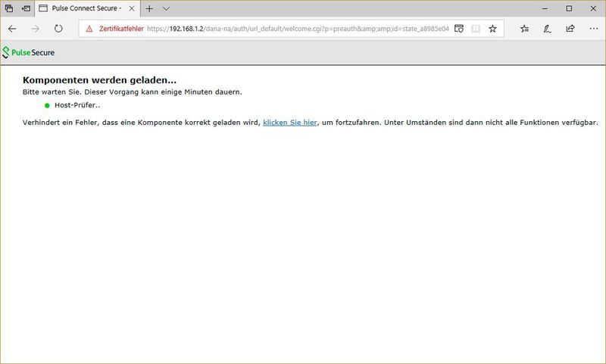
Task: Close the Pulse Connect Secure tab
Action: tap(132, 8)
